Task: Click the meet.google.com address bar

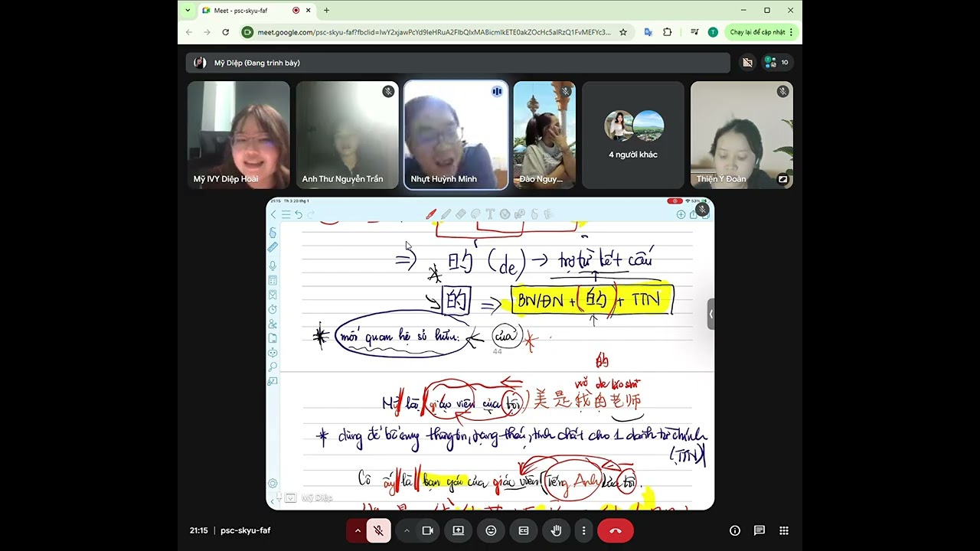Action: coord(434,32)
